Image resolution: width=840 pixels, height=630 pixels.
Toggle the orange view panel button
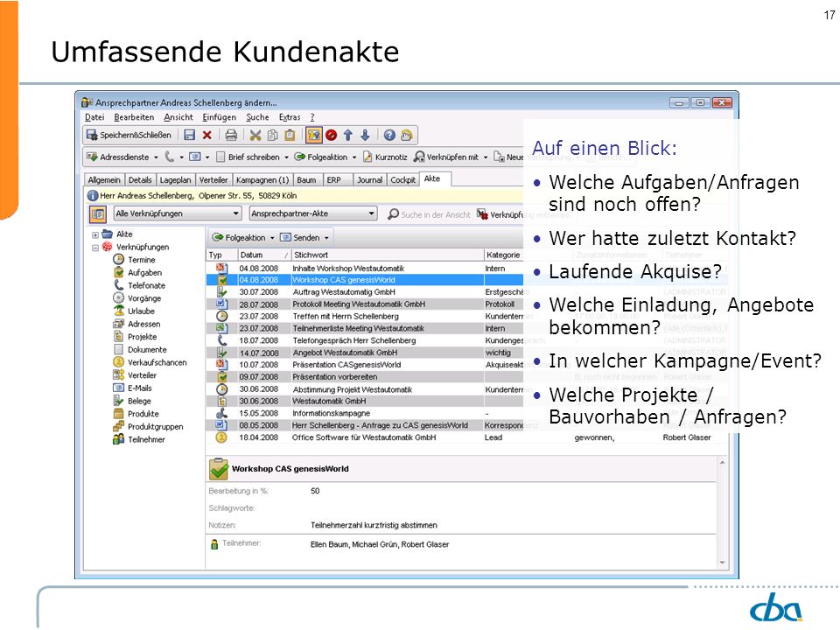[97, 213]
